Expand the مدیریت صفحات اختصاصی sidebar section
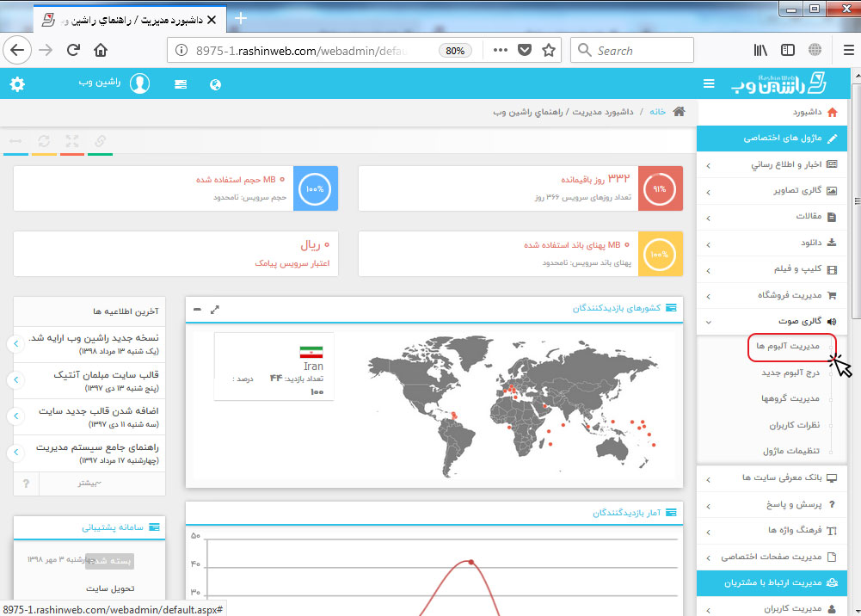This screenshot has width=861, height=616. click(772, 557)
